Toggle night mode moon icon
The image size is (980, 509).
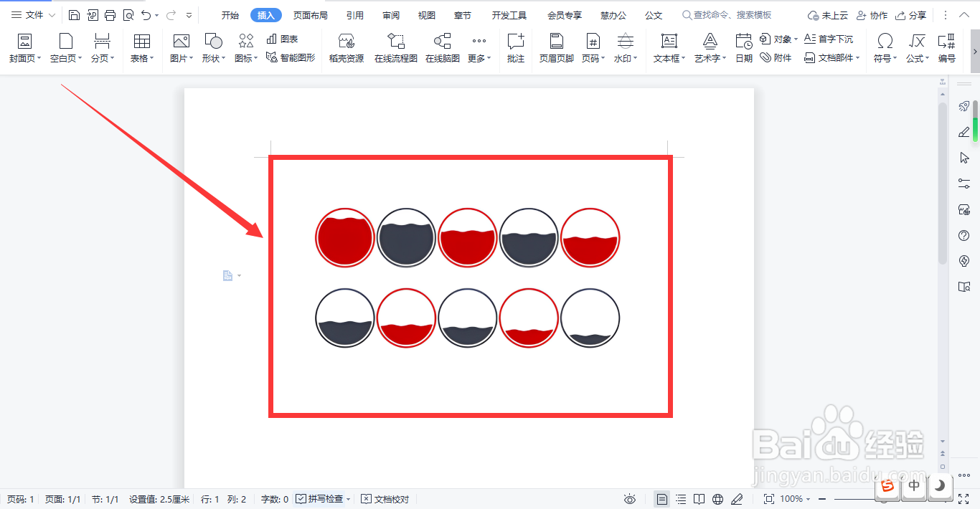coord(939,486)
